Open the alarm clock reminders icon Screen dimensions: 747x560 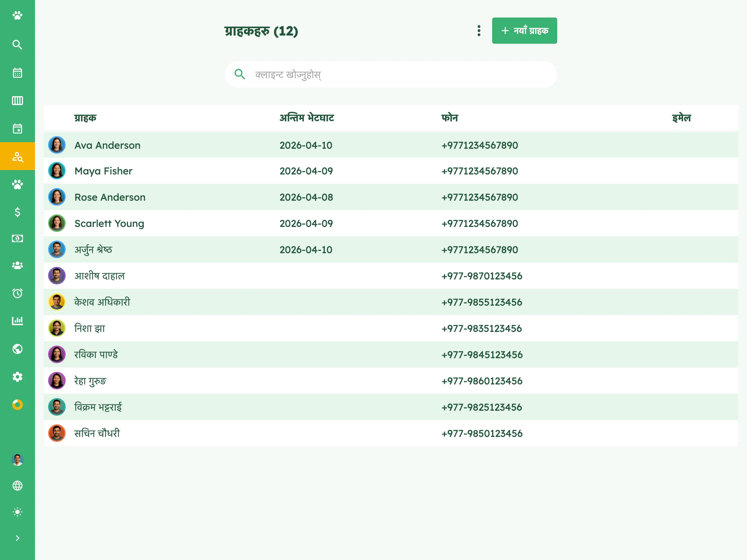17,293
